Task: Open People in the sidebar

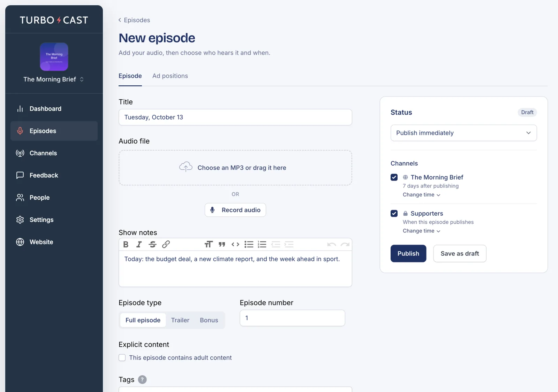Action: tap(54, 198)
